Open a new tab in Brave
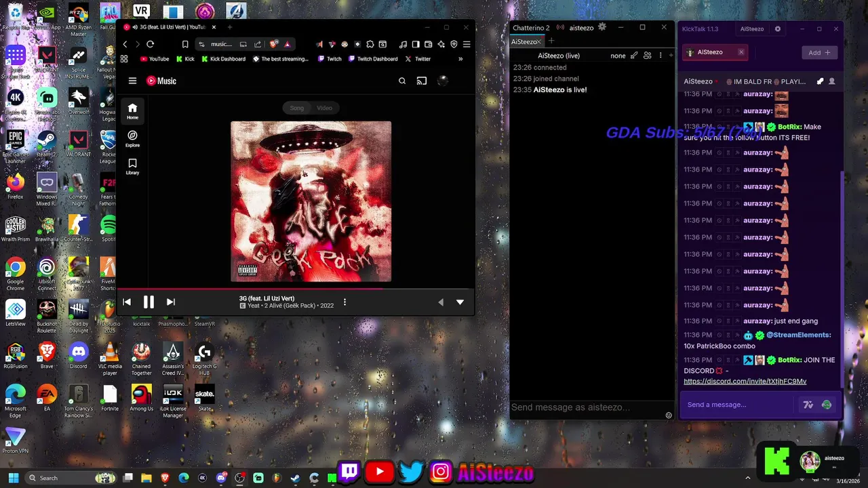Screen dimensions: 868x488 (x=229, y=27)
